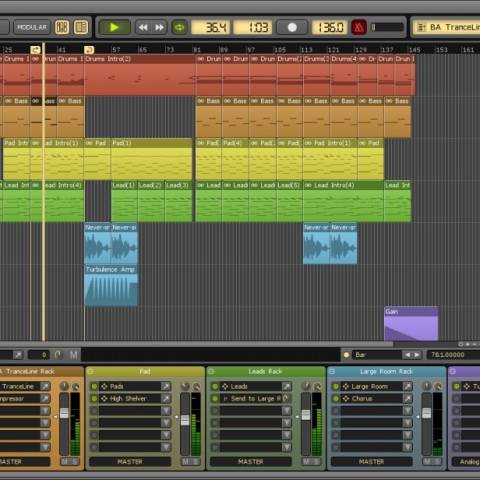
Task: Click the arrow icon left of the 0 field
Action: pos(18,355)
